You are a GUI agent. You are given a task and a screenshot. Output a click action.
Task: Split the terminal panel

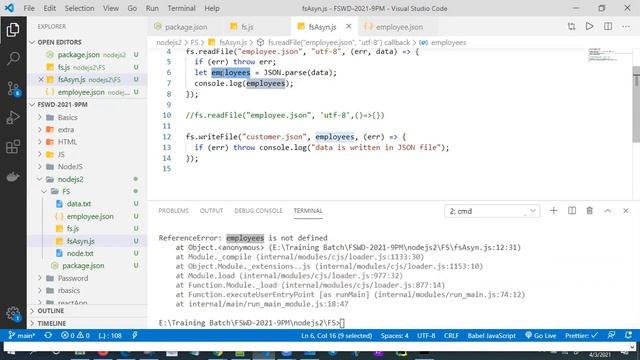[572, 211]
